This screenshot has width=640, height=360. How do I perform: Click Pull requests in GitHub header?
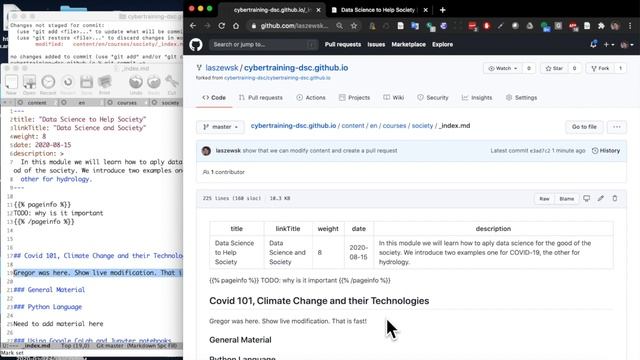pyautogui.click(x=343, y=44)
